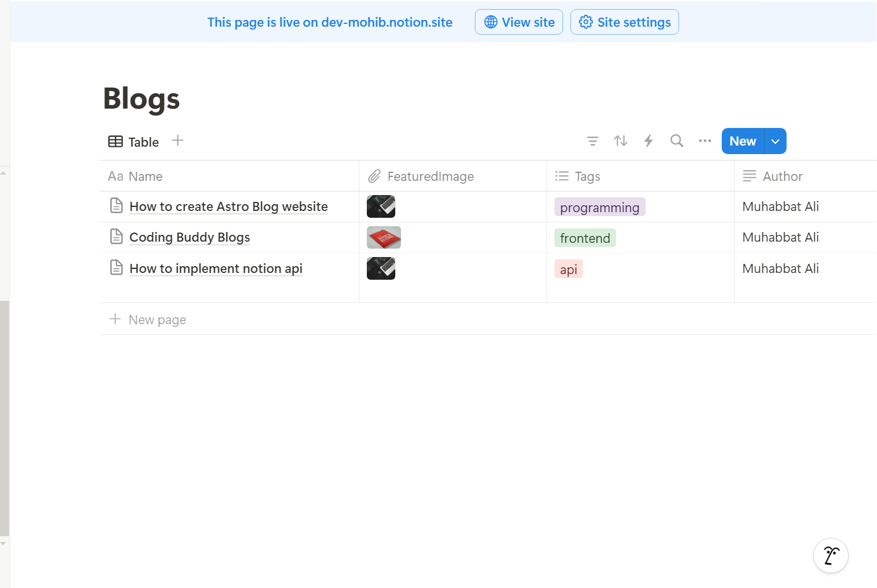Open the Author column header menu
The image size is (877, 588).
coord(782,176)
